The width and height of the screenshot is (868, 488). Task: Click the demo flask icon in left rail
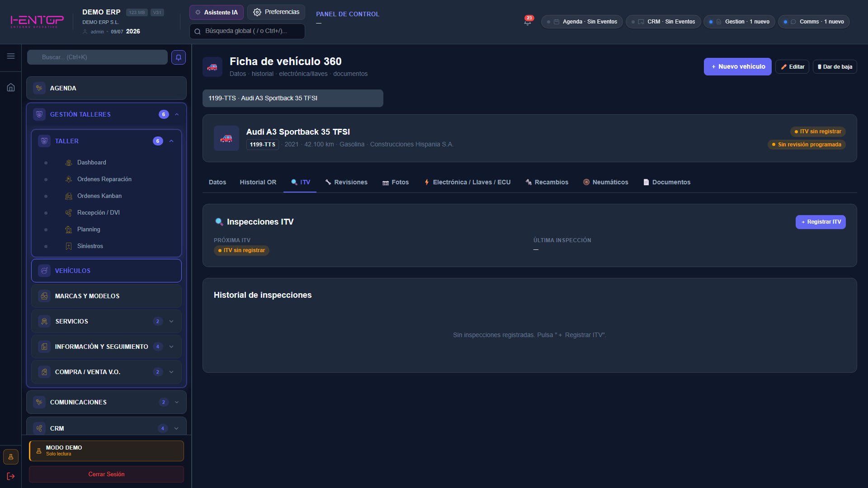11,457
